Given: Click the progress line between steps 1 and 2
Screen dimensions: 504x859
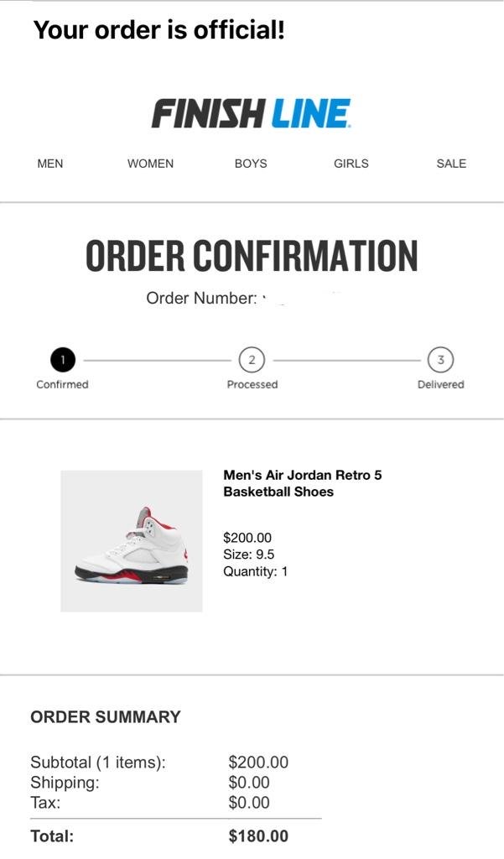Looking at the screenshot, I should coord(157,360).
